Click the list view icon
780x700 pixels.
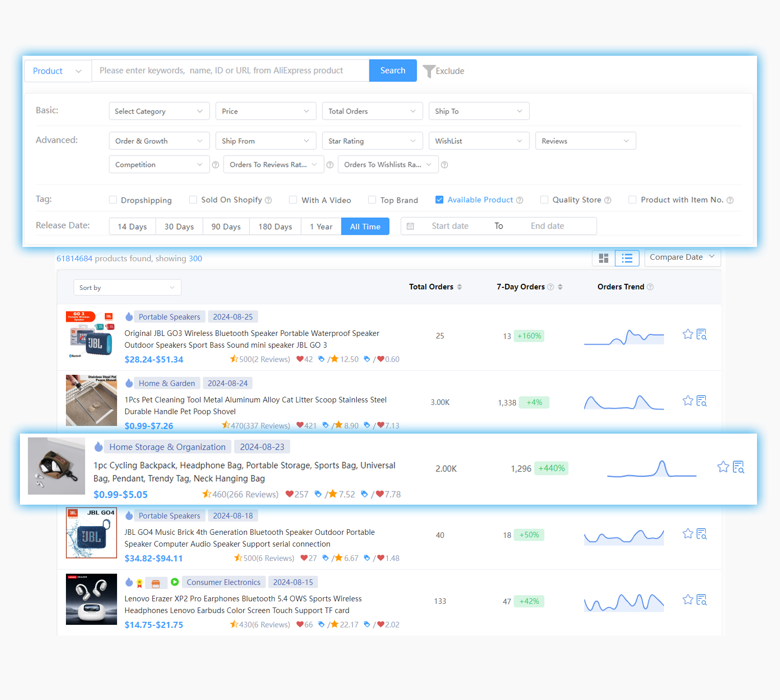pos(627,258)
